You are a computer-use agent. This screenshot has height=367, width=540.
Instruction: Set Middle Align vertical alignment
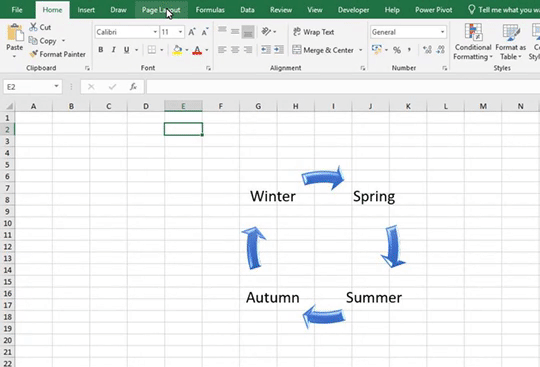(235, 32)
